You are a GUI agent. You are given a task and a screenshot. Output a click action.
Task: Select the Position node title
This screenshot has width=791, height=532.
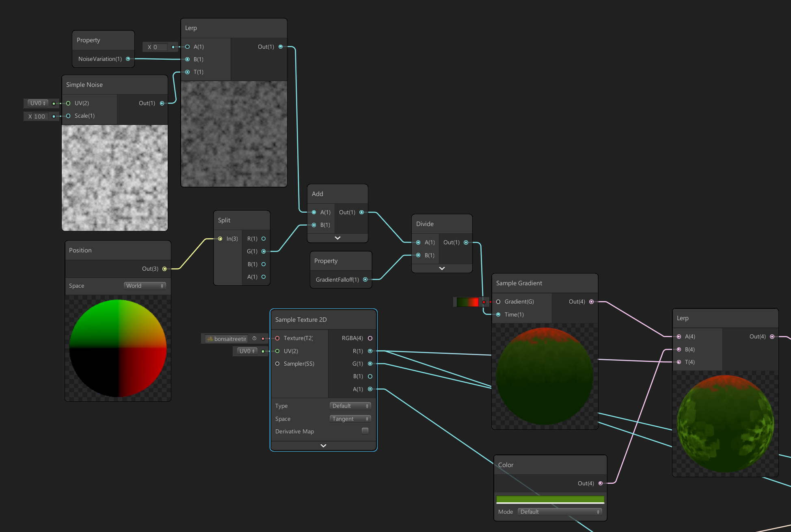80,250
